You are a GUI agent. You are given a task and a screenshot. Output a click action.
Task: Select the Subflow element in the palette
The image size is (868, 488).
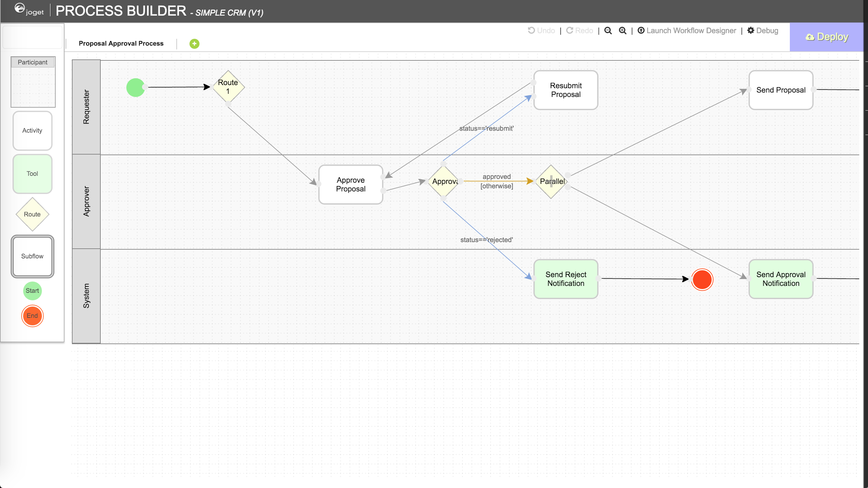[32, 256]
